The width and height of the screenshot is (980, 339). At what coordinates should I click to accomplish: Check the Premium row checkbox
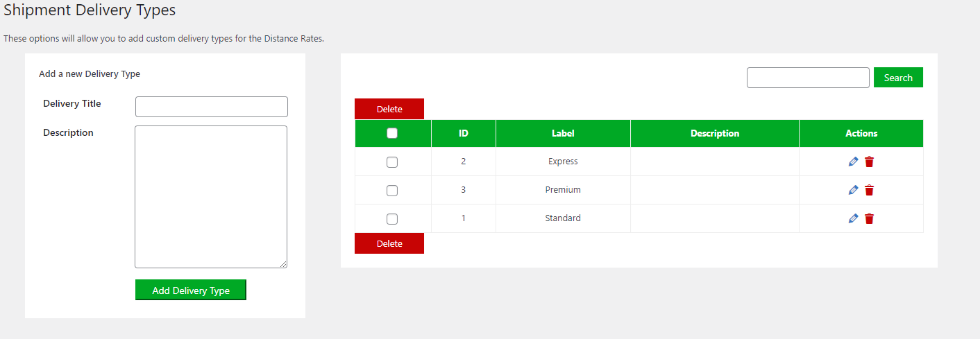392,191
